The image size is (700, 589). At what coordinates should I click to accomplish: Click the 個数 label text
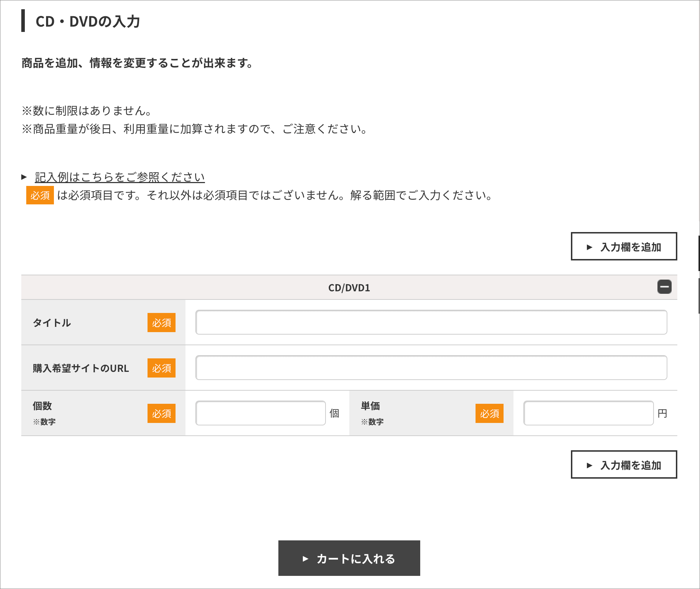[42, 406]
